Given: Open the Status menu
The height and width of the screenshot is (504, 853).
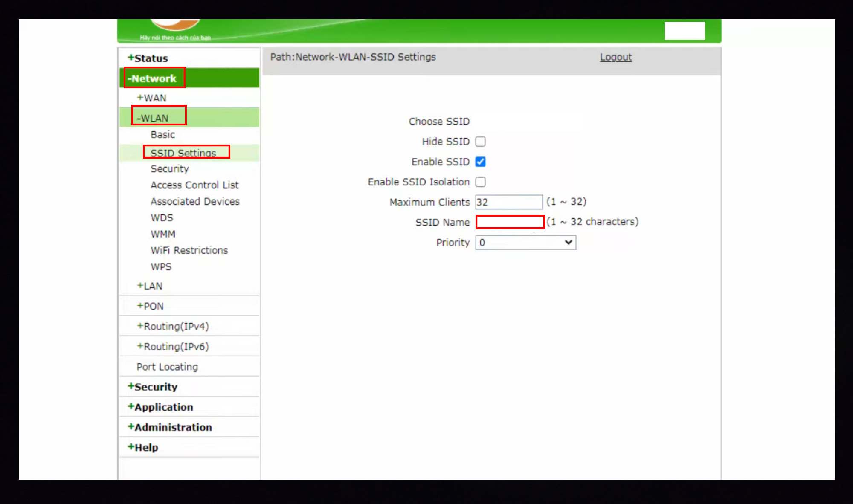Looking at the screenshot, I should coord(148,58).
